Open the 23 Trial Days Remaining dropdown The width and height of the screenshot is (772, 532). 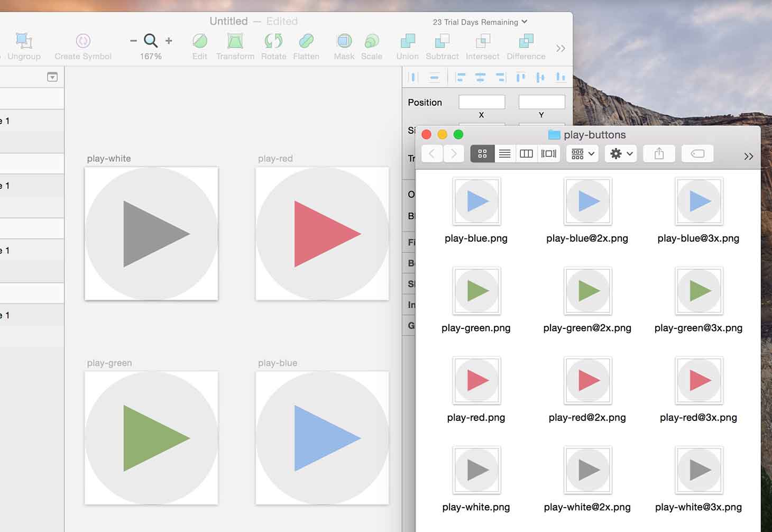pos(480,22)
